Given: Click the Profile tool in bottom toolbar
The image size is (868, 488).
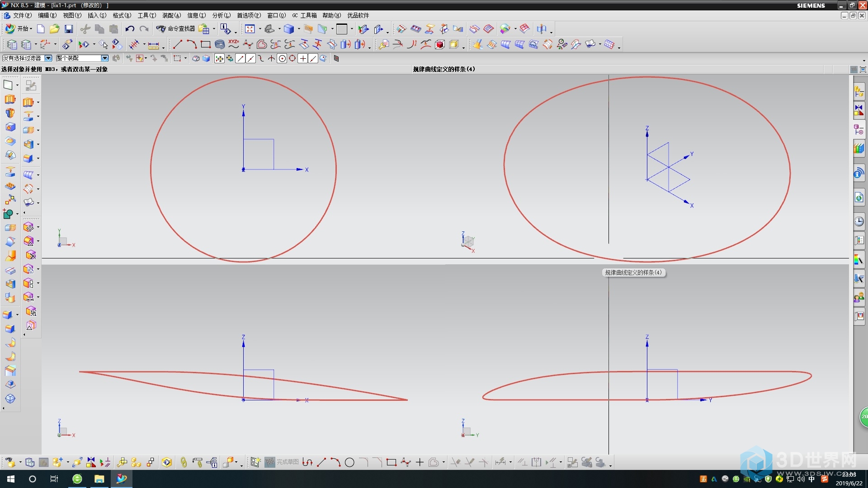Looking at the screenshot, I should (x=307, y=462).
